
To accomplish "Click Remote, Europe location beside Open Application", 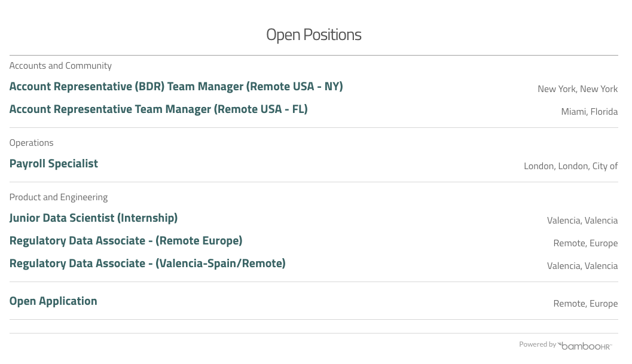I will coord(585,304).
